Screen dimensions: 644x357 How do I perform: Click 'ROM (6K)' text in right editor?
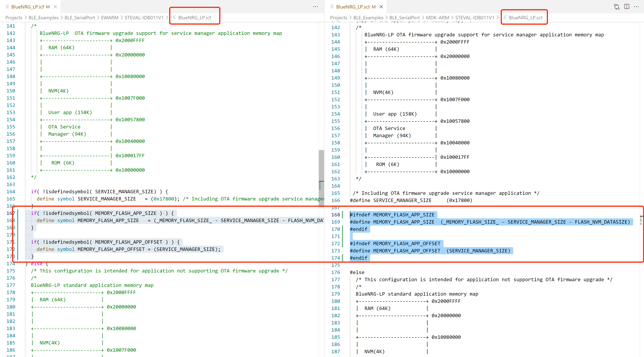[387, 164]
